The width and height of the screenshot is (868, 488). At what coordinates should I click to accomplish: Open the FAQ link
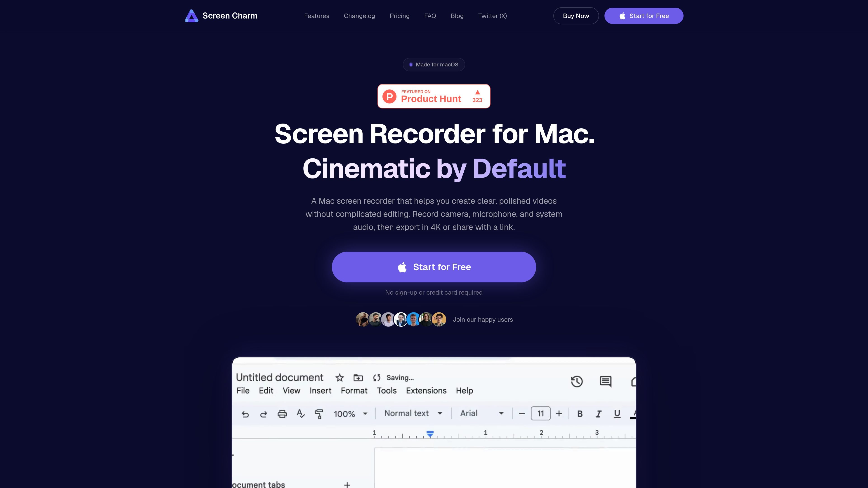coord(430,16)
